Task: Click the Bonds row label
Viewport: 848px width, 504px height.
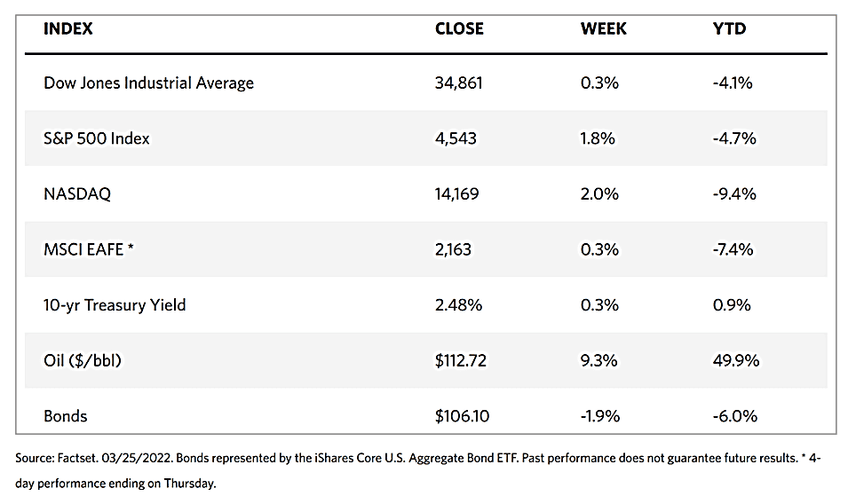Action: [66, 415]
